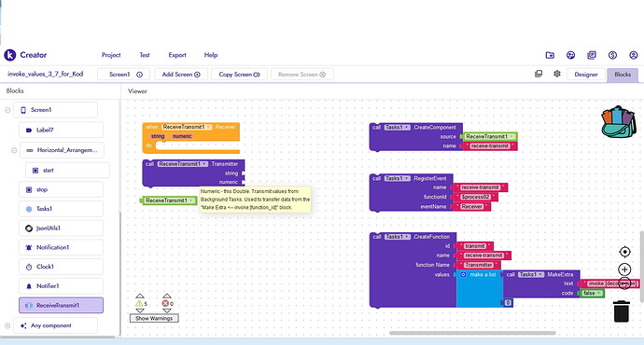Viewport: 644px width, 345px height.
Task: Select the Notifier1 component
Action: click(x=61, y=286)
